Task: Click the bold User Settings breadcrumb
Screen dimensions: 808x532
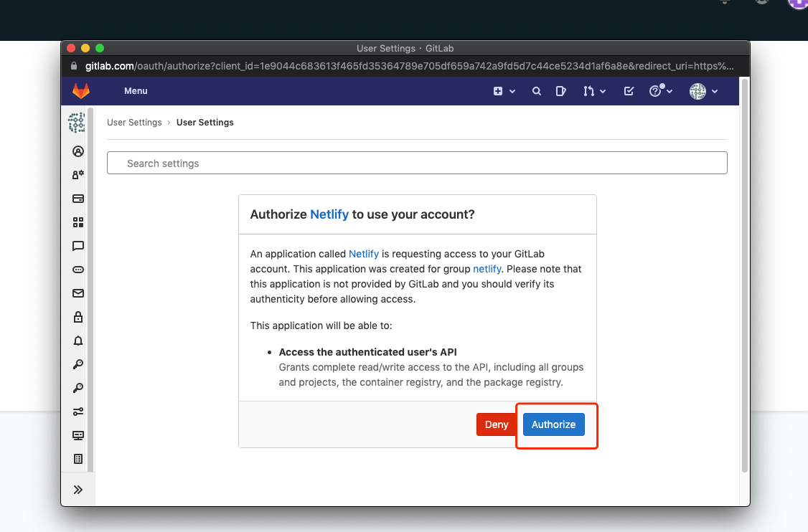Action: [x=205, y=123]
